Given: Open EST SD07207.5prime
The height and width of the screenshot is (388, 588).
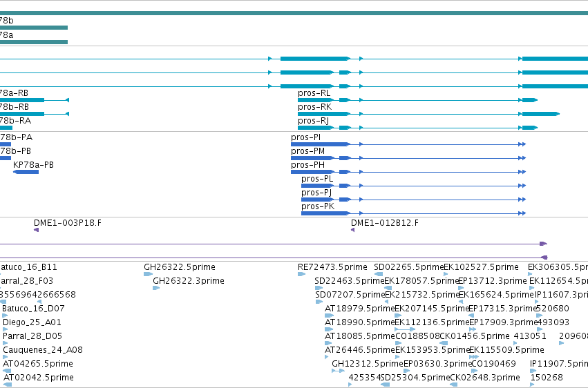Looking at the screenshot, I should 350,295.
